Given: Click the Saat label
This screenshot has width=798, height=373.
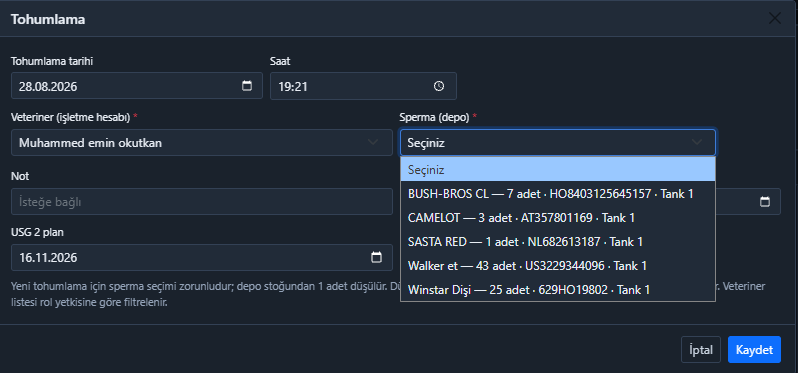Looking at the screenshot, I should (x=280, y=61).
